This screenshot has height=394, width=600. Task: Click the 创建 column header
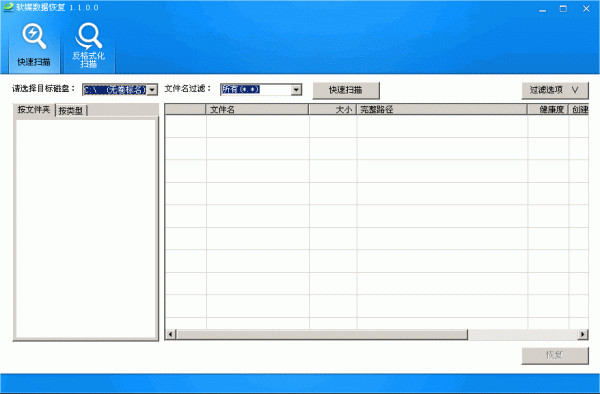pos(579,109)
